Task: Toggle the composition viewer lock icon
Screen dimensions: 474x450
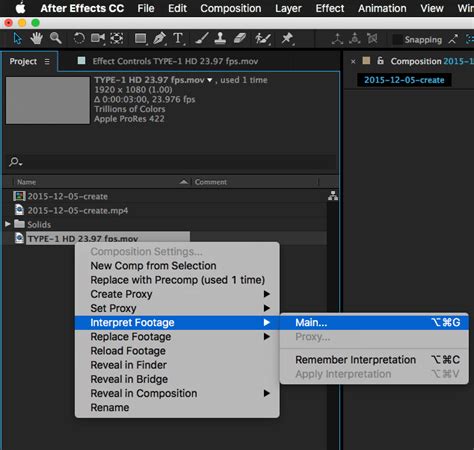Action: click(380, 61)
